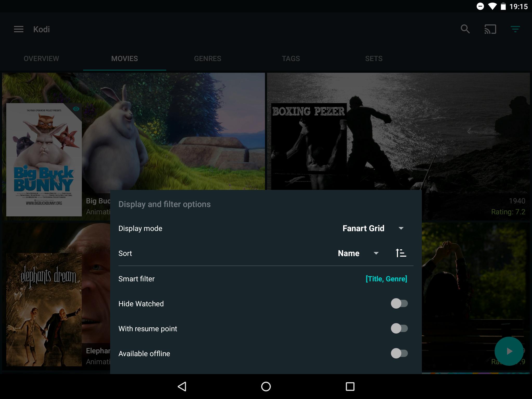This screenshot has height=399, width=532.
Task: Open the cast screen icon
Action: pyautogui.click(x=490, y=29)
